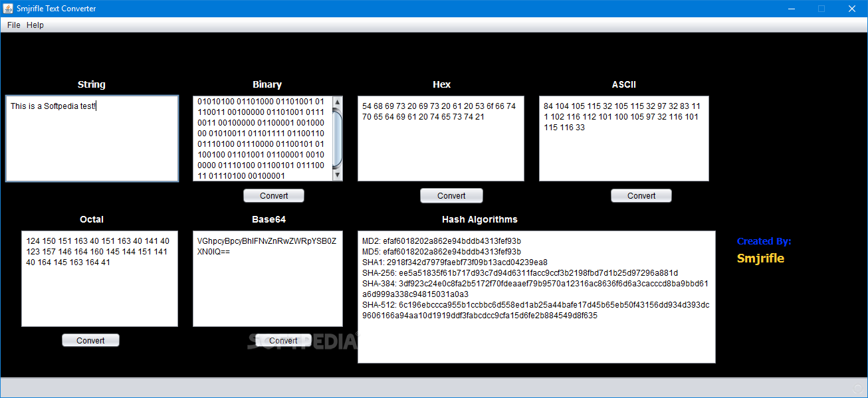Open the File menu
Viewport: 868px width, 398px height.
(13, 25)
